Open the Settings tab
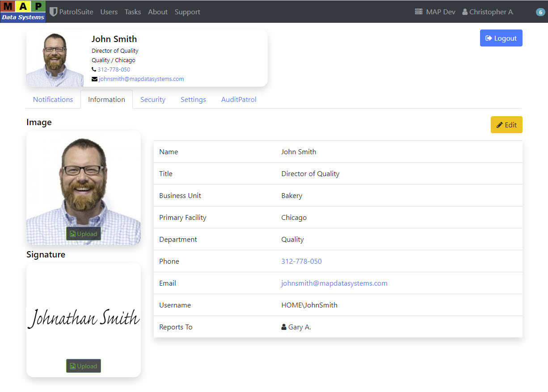Image resolution: width=548 pixels, height=392 pixels. point(193,100)
